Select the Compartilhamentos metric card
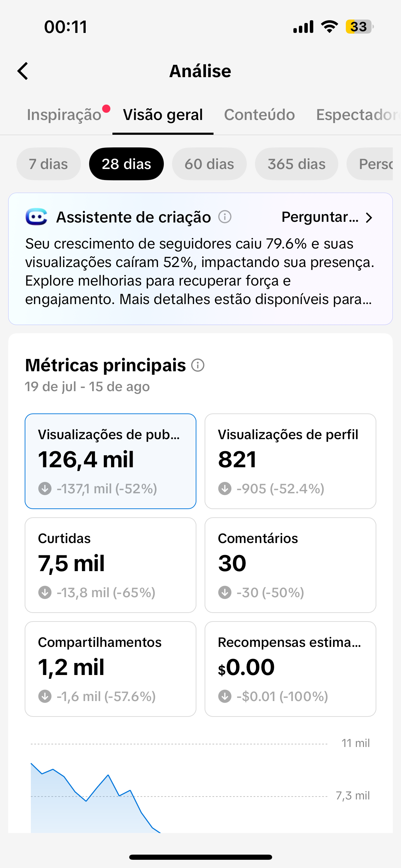401x868 pixels. click(x=110, y=669)
